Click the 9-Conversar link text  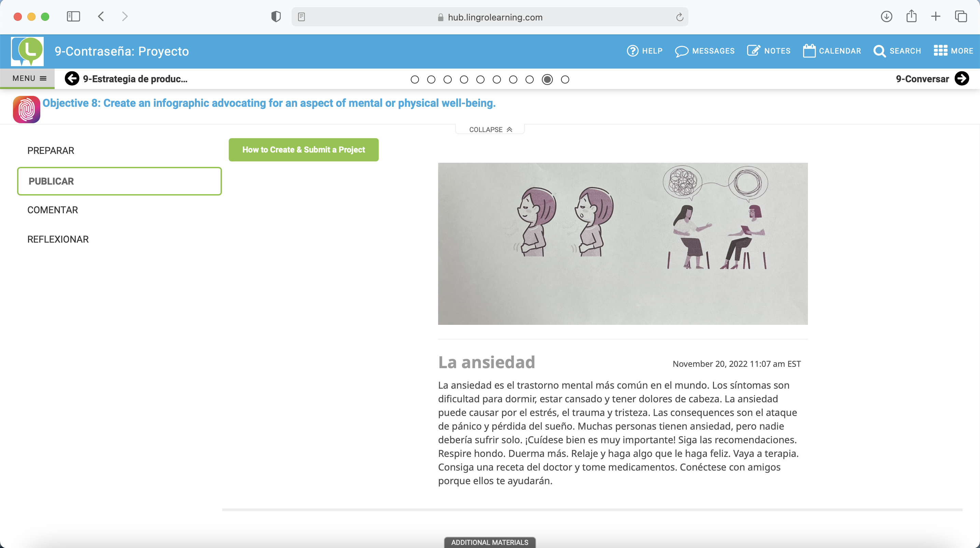pyautogui.click(x=922, y=79)
